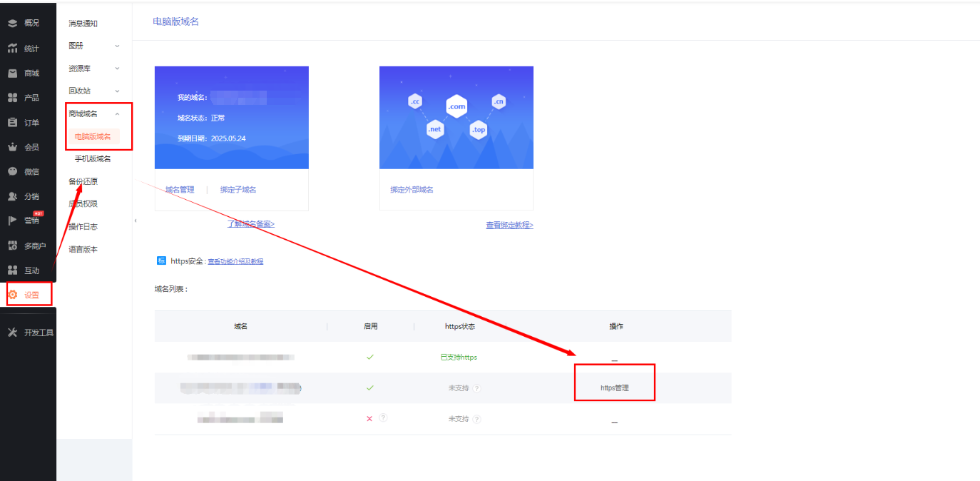This screenshot has height=481, width=980.
Task: Select the 手机版域名 menu item
Action: tap(93, 159)
